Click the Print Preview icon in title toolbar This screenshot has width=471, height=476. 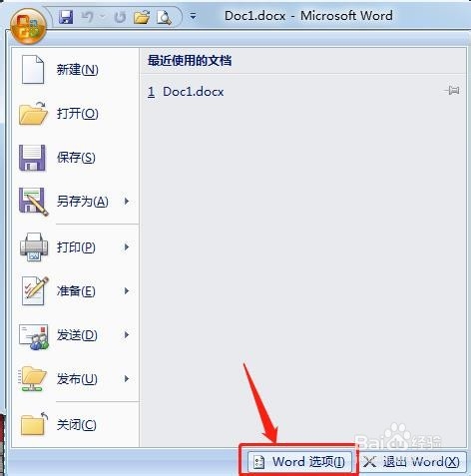point(164,17)
